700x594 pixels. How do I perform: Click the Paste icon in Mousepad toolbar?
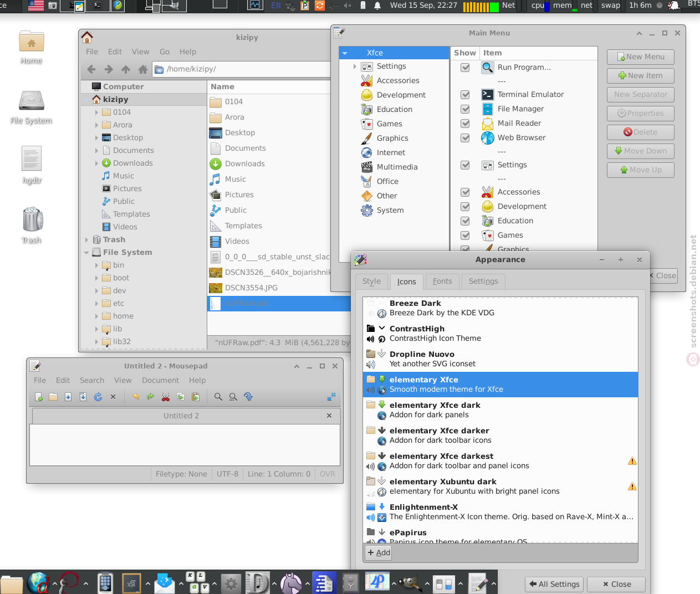click(x=196, y=397)
